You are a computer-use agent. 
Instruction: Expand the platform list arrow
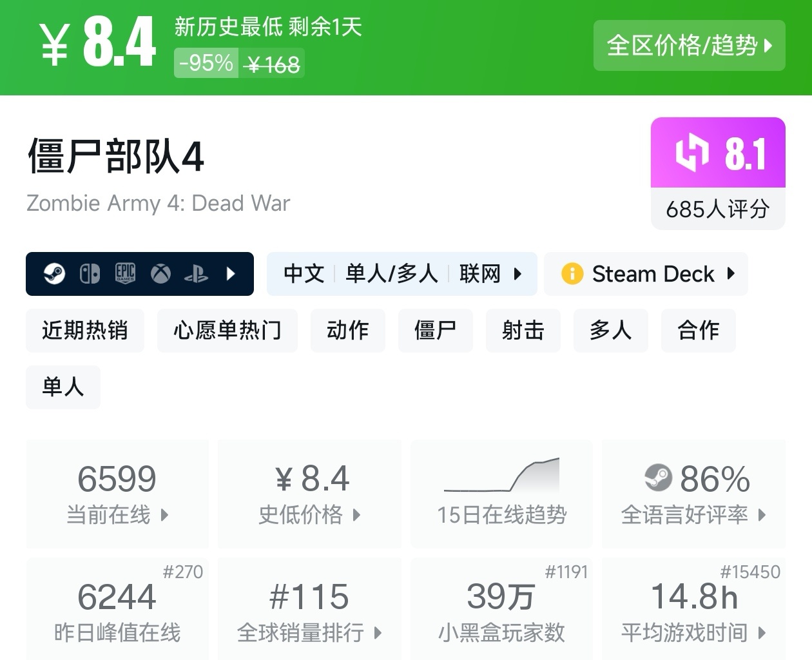click(x=231, y=274)
